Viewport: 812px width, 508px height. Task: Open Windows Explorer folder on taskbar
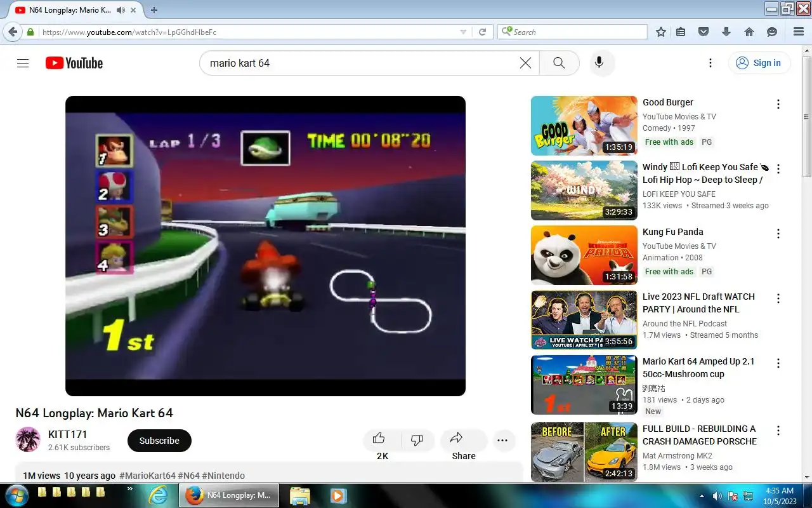(299, 495)
